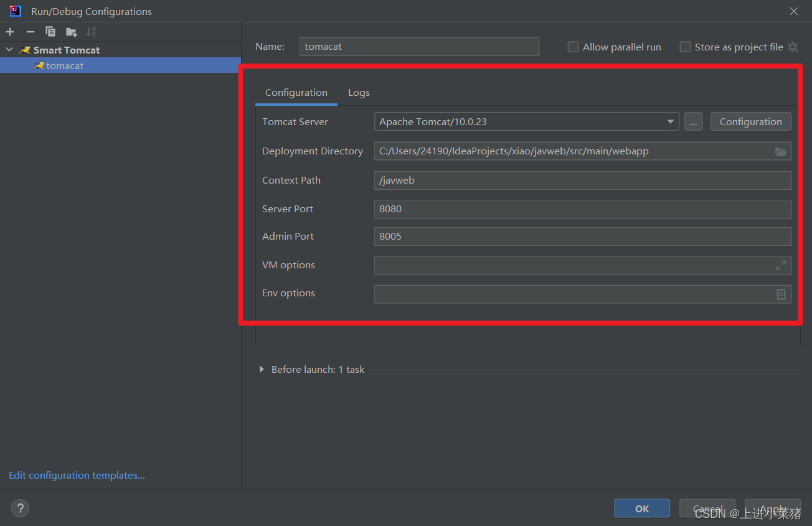Viewport: 812px width, 526px height.
Task: Click the ellipsis browse button for Tomcat Server
Action: point(694,121)
